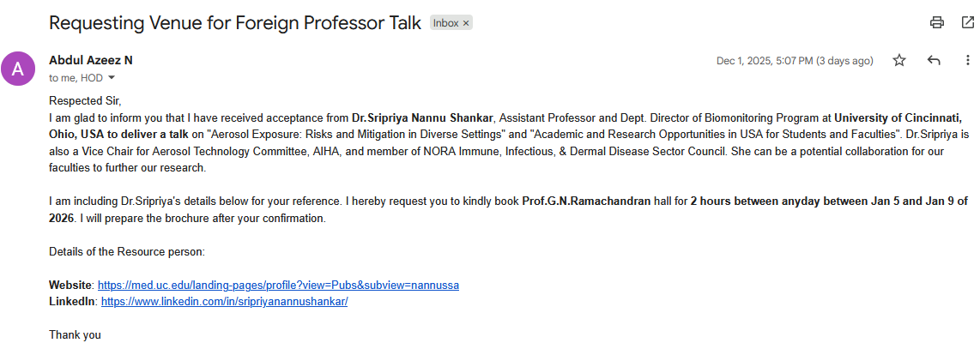Click the bold "Website" label

tap(70, 285)
